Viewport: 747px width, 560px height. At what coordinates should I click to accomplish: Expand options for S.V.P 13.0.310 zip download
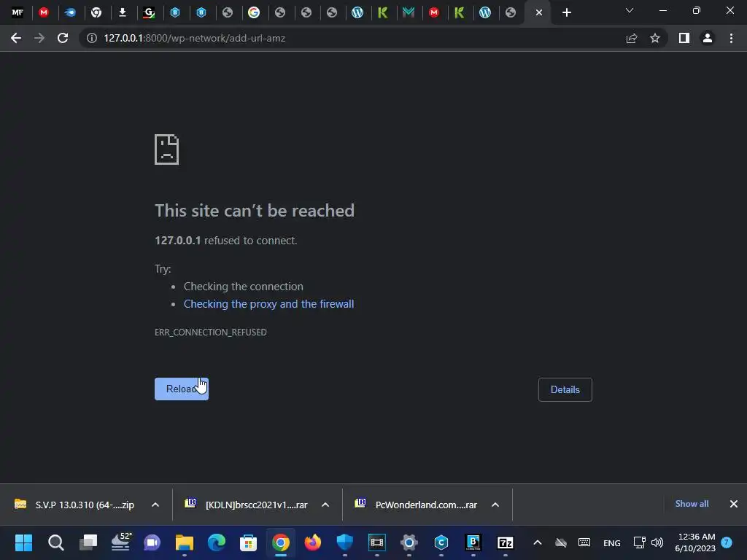[155, 505]
